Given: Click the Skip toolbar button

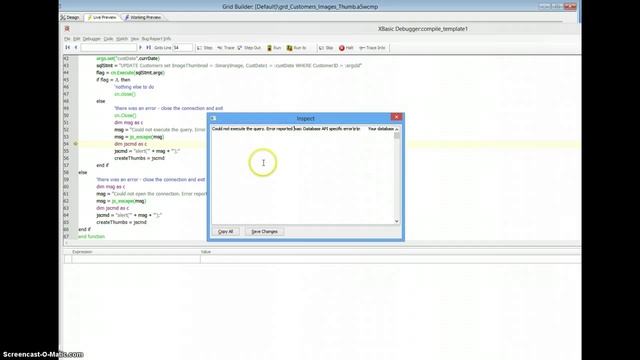Looking at the screenshot, I should coord(326,48).
